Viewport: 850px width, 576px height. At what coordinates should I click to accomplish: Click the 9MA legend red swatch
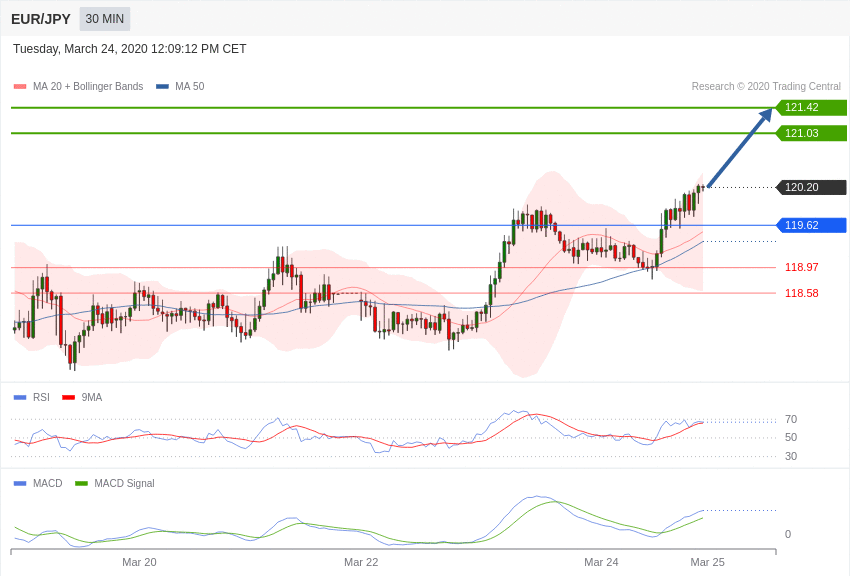(69, 397)
